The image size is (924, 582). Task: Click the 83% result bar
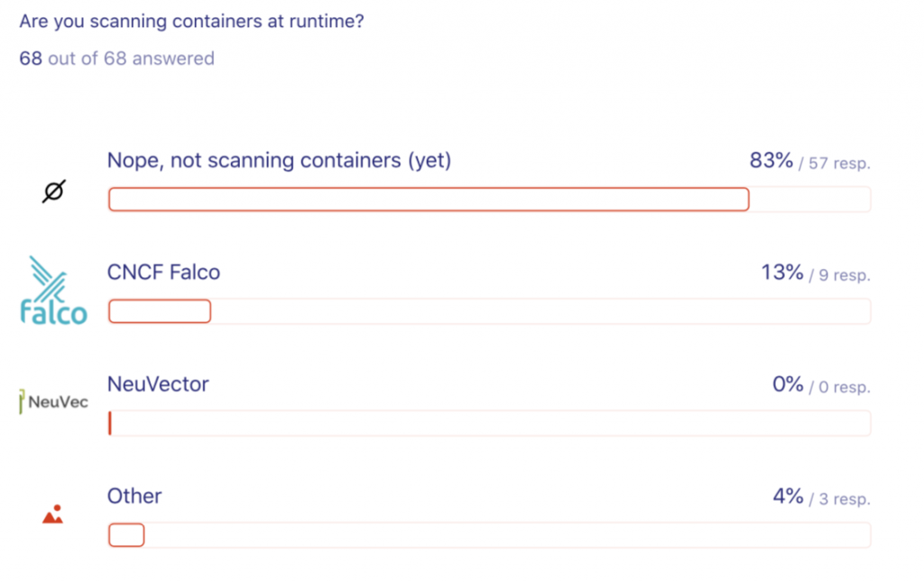429,199
